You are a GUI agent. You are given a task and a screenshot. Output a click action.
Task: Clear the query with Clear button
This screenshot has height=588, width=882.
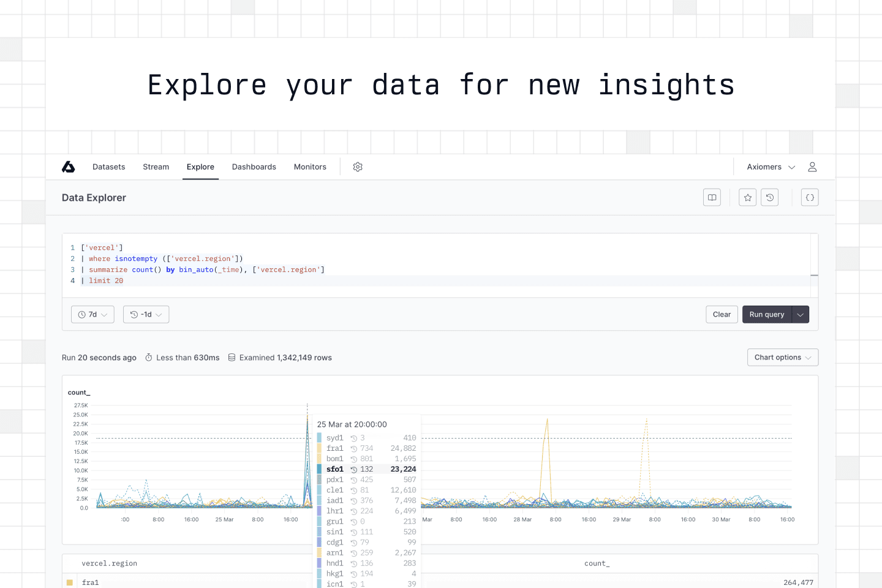pyautogui.click(x=722, y=315)
